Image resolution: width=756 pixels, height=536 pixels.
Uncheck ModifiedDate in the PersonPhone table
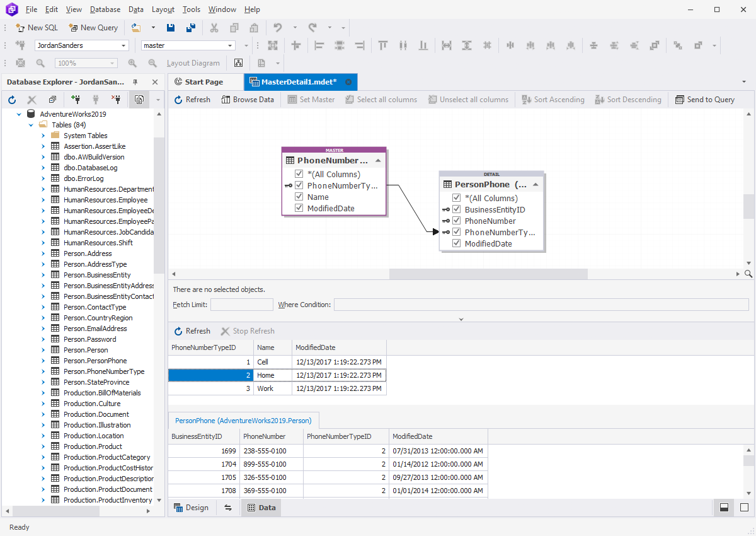tap(456, 243)
